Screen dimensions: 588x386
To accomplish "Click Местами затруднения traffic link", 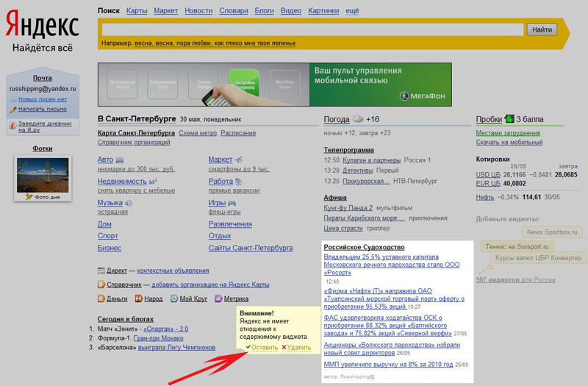I will [508, 133].
